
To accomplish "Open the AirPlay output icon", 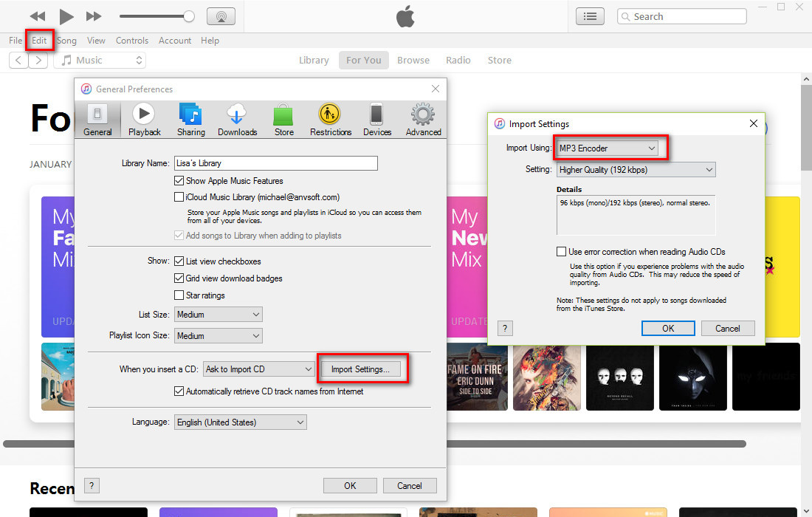I will [221, 16].
